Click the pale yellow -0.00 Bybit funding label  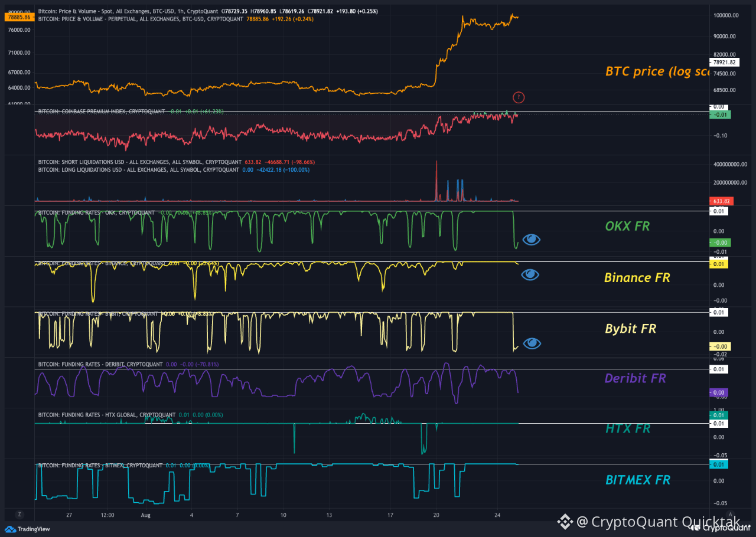pyautogui.click(x=720, y=346)
